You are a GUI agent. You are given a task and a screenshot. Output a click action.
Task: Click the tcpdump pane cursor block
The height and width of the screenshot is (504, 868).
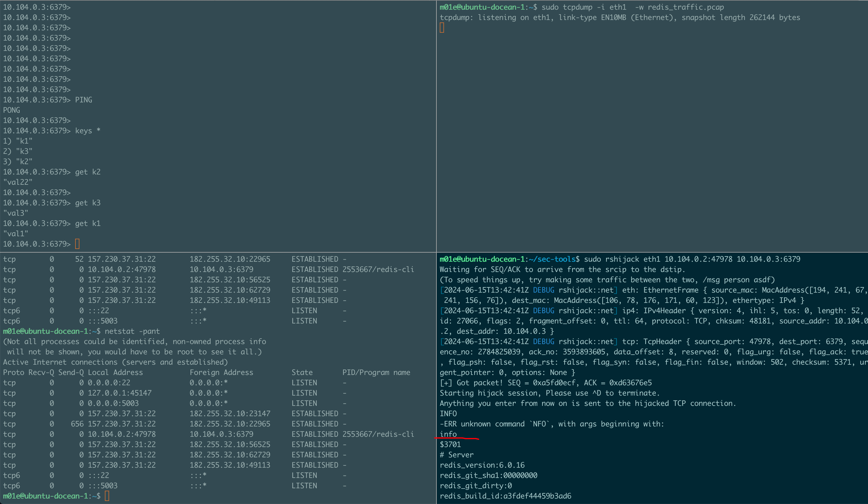(x=442, y=28)
